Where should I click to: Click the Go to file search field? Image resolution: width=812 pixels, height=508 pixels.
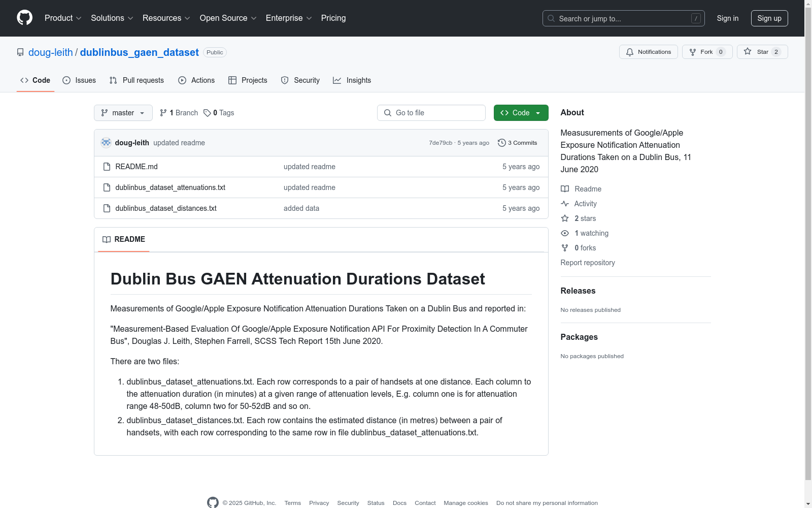point(431,113)
